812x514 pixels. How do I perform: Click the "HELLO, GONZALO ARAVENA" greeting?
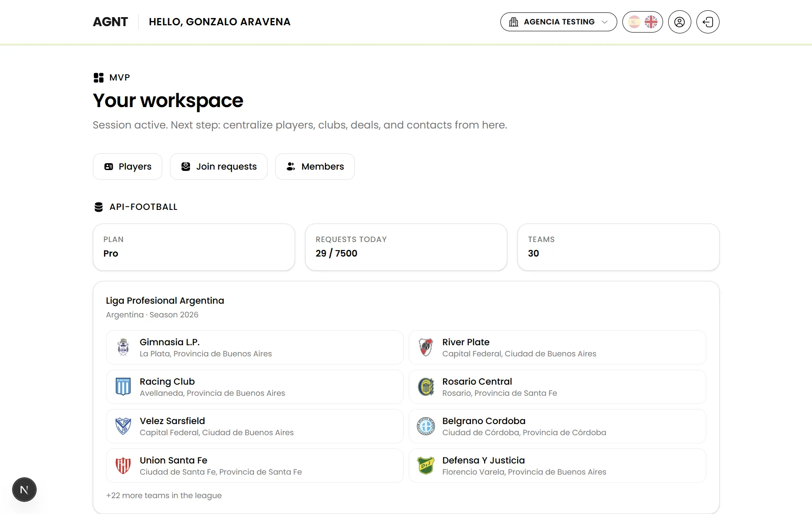220,22
